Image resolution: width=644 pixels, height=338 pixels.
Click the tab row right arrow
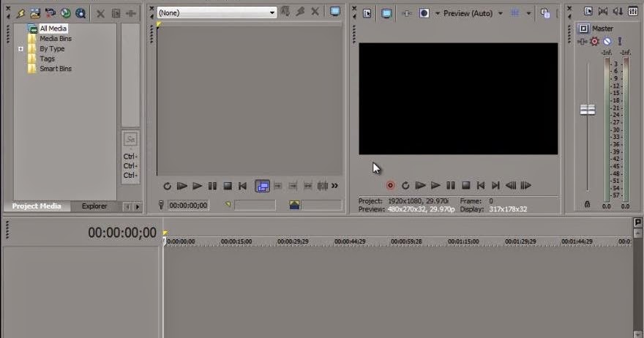138,206
